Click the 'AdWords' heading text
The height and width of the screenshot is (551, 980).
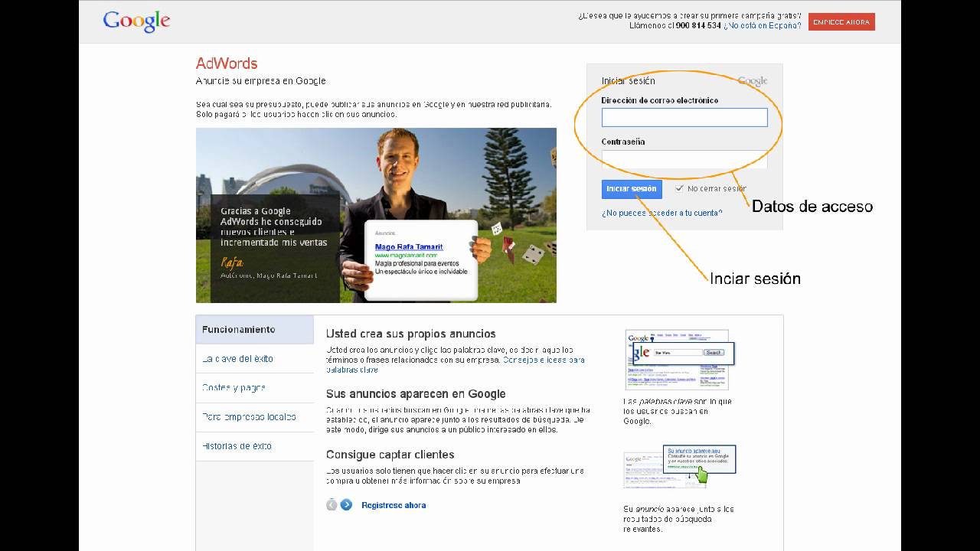tap(227, 64)
